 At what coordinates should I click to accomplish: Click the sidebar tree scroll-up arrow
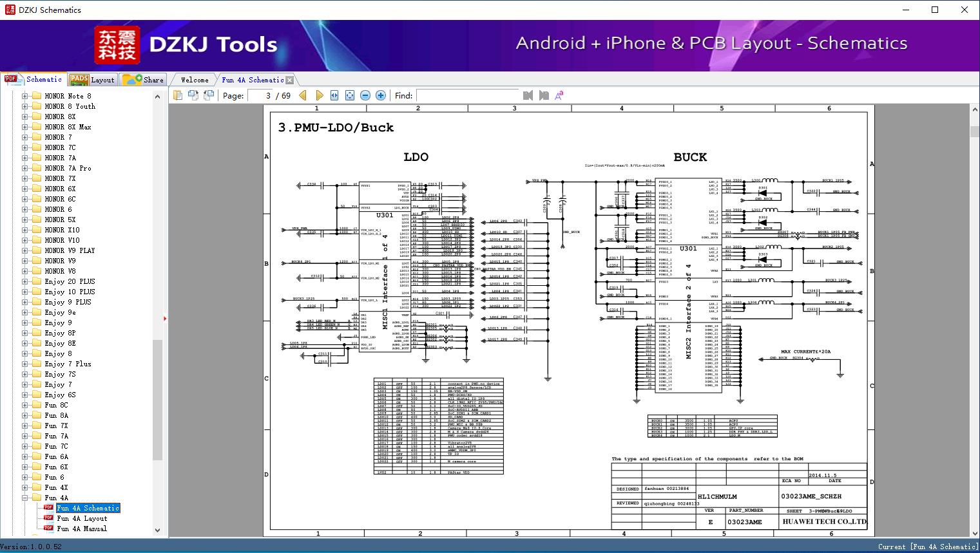point(157,97)
